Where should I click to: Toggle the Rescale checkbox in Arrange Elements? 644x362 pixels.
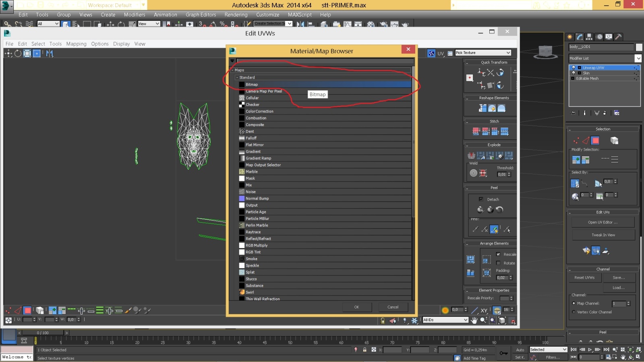tap(498, 254)
